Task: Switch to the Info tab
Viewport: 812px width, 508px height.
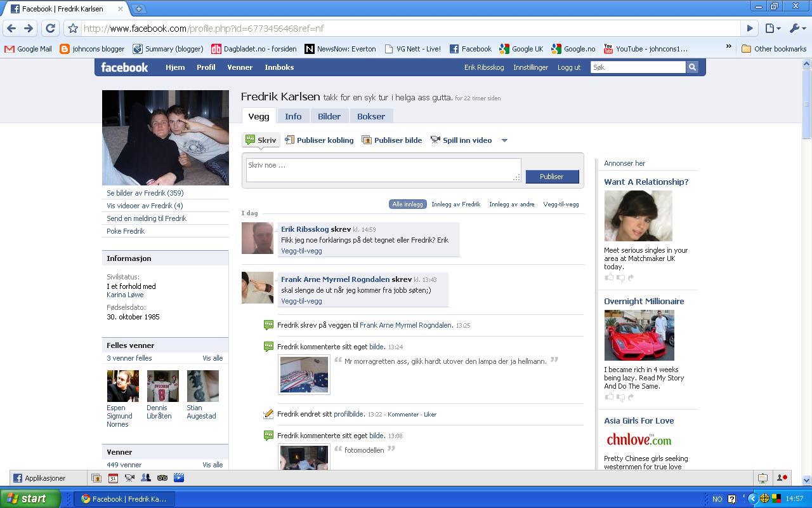Action: click(x=293, y=116)
